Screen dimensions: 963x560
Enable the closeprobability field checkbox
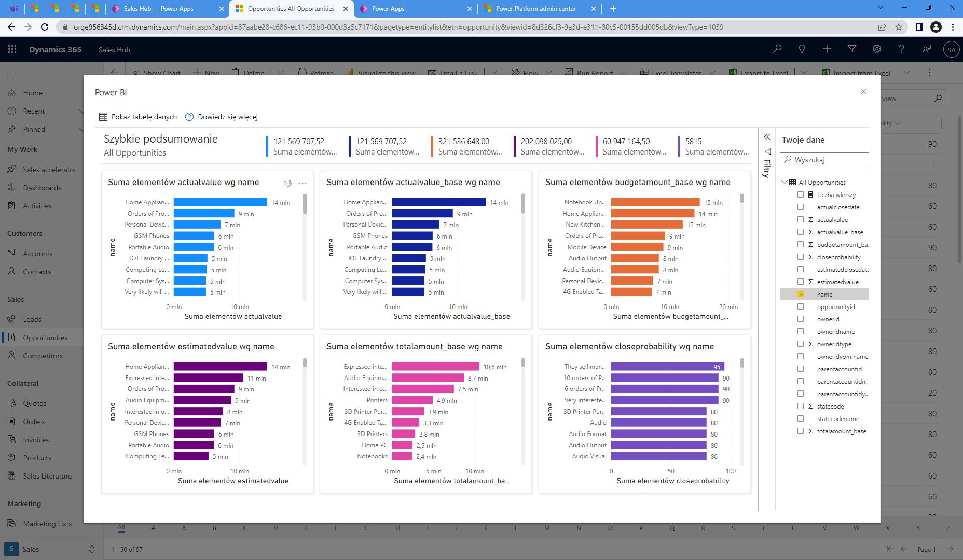click(801, 257)
